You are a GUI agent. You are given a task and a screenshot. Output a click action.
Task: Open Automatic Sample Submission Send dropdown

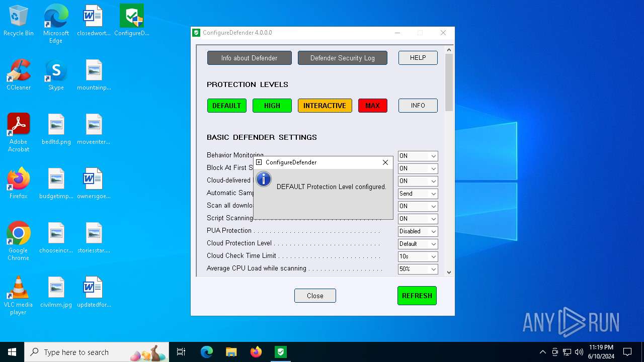click(x=418, y=194)
